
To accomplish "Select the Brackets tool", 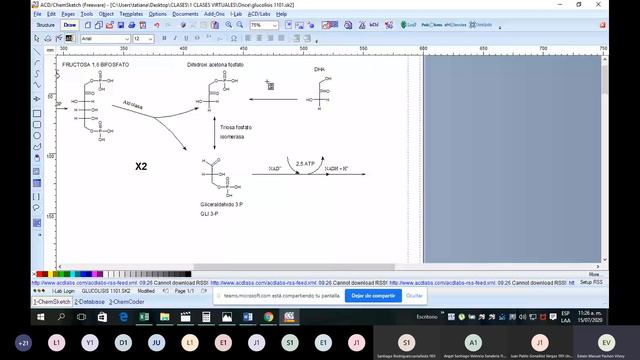I will pyautogui.click(x=37, y=197).
